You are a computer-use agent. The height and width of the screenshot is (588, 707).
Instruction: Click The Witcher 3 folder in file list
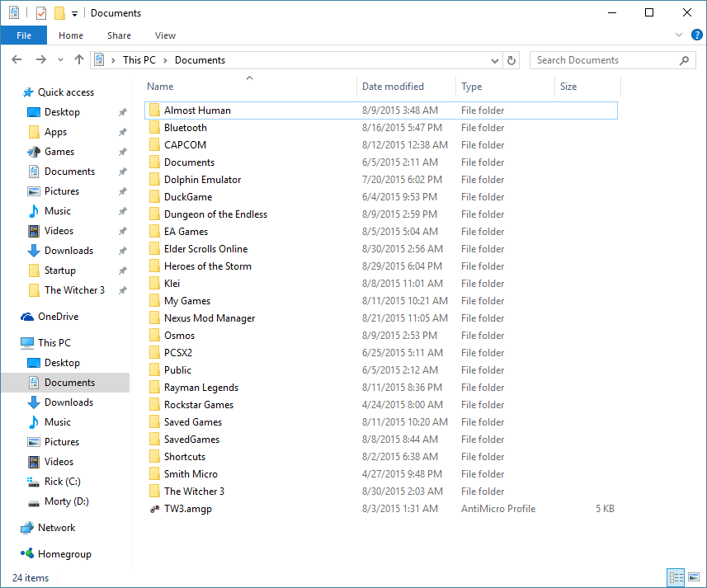tap(381, 492)
